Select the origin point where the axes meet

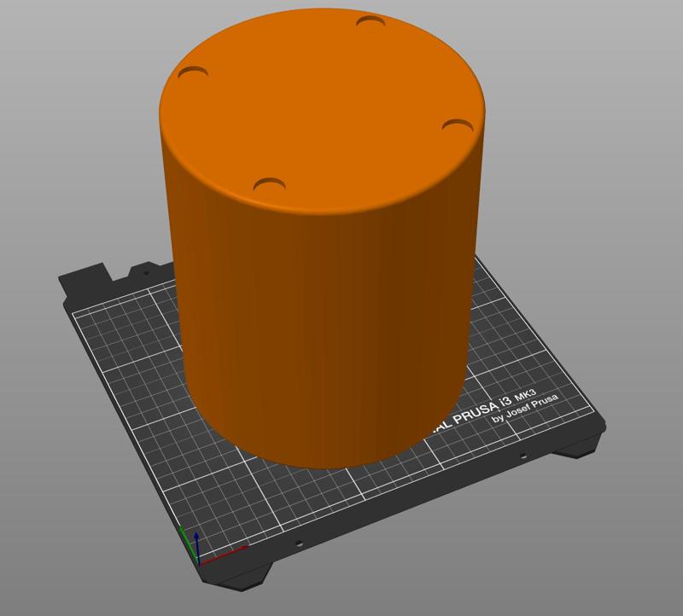[x=200, y=564]
